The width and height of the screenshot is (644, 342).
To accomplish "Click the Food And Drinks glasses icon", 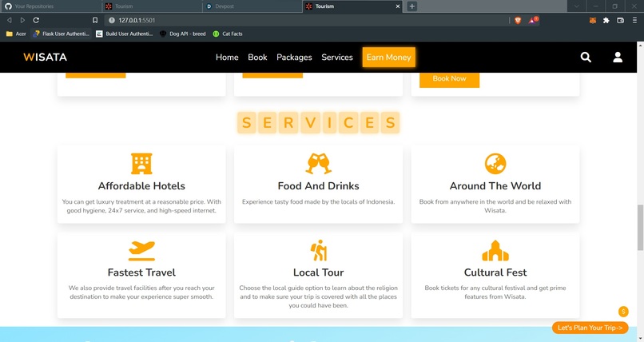I will click(x=318, y=163).
